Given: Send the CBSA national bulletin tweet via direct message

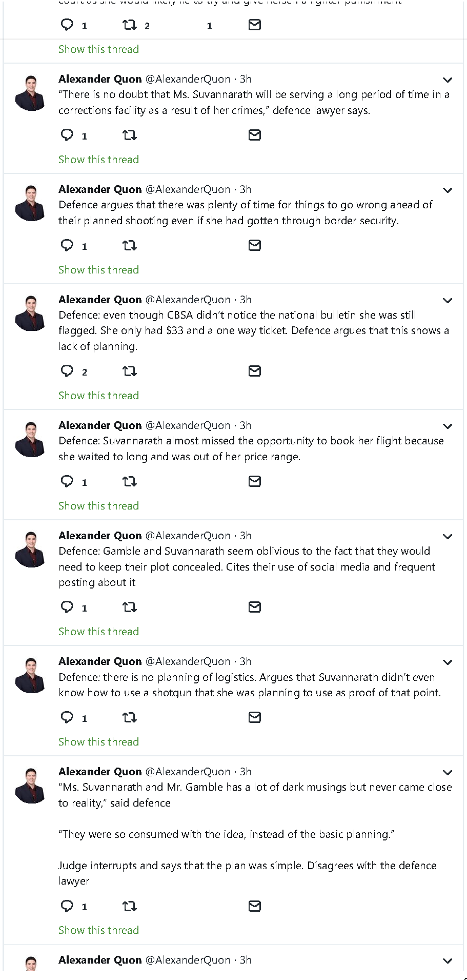Looking at the screenshot, I should [255, 371].
